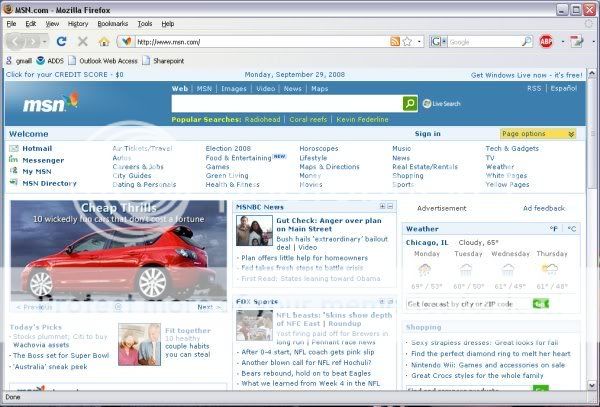Select the Images search tab
The image size is (600, 407).
(233, 89)
